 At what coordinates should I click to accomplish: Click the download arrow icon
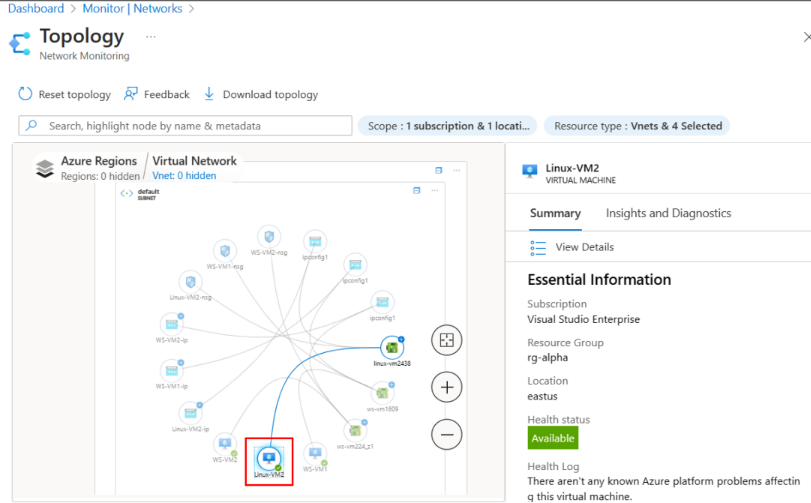[x=209, y=94]
